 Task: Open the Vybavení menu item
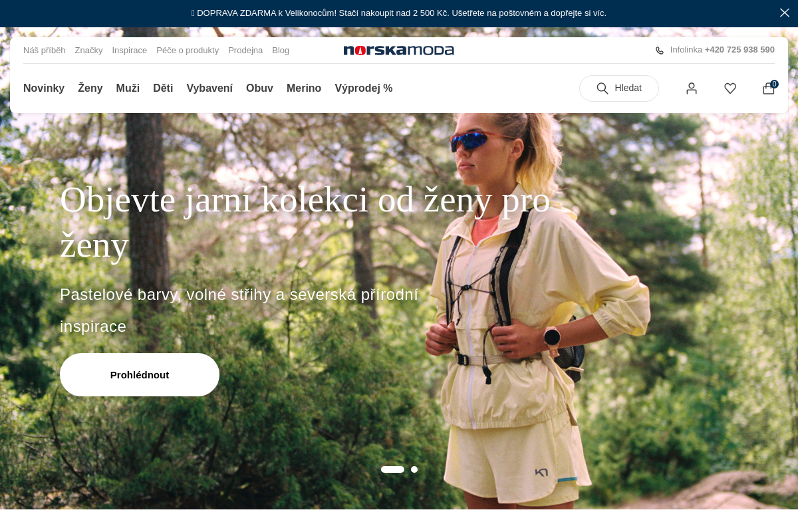point(209,88)
